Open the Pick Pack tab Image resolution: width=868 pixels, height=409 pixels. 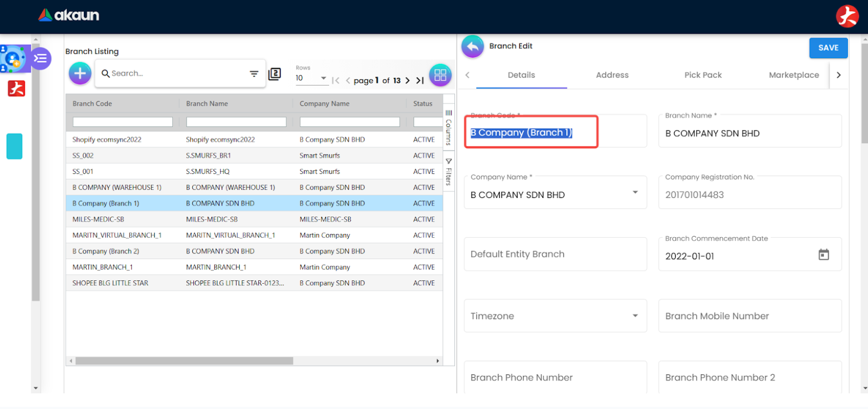pyautogui.click(x=703, y=74)
